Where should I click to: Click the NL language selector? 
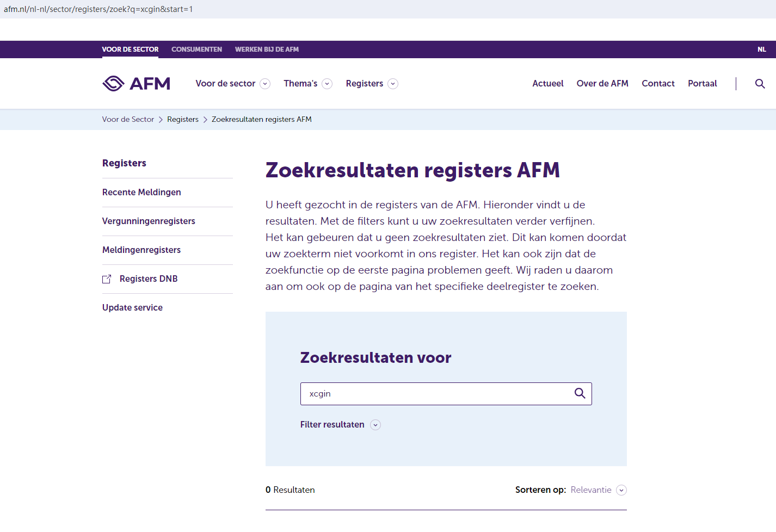point(761,50)
